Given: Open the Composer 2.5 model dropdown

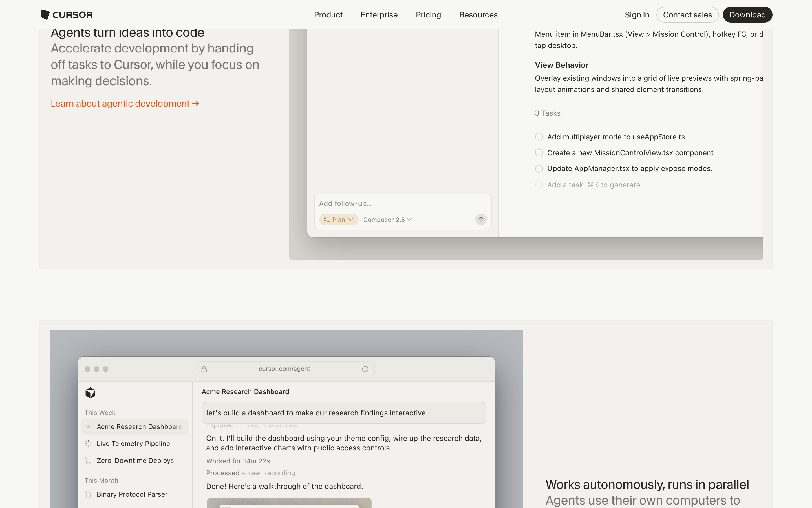Looking at the screenshot, I should (387, 219).
